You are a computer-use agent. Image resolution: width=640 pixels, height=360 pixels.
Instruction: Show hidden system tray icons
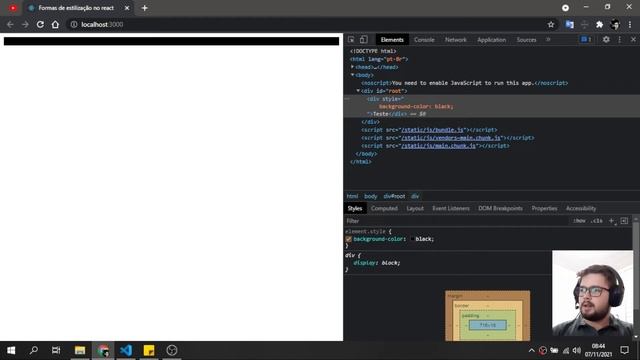coord(531,350)
